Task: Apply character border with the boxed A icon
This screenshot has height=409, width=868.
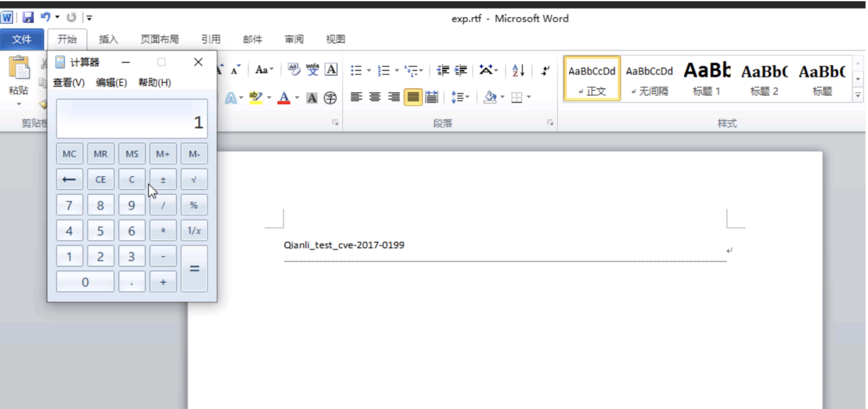Action: (331, 70)
